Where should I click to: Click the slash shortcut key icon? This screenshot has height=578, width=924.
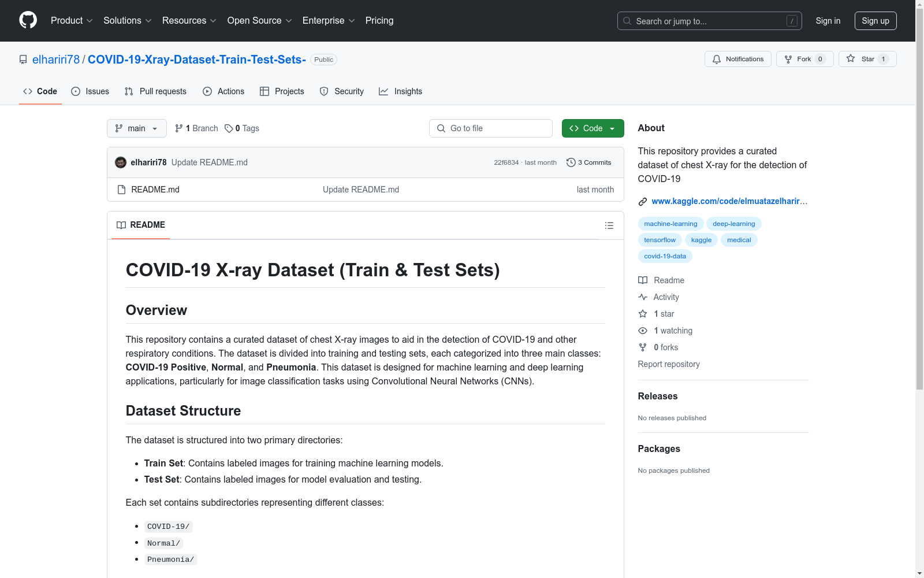pos(792,21)
